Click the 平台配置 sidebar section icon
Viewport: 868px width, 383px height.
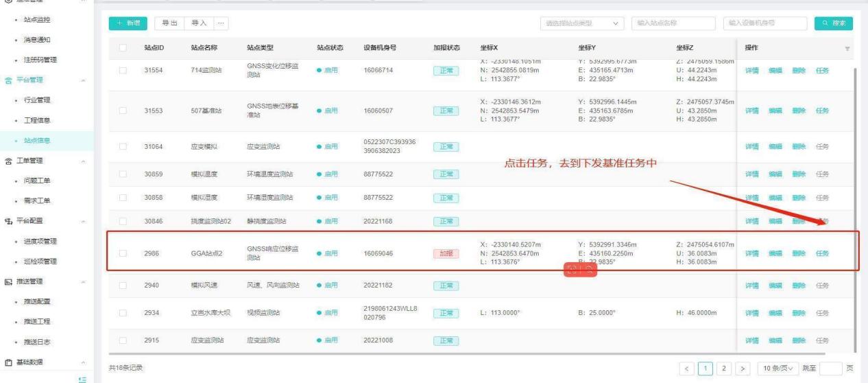point(8,221)
